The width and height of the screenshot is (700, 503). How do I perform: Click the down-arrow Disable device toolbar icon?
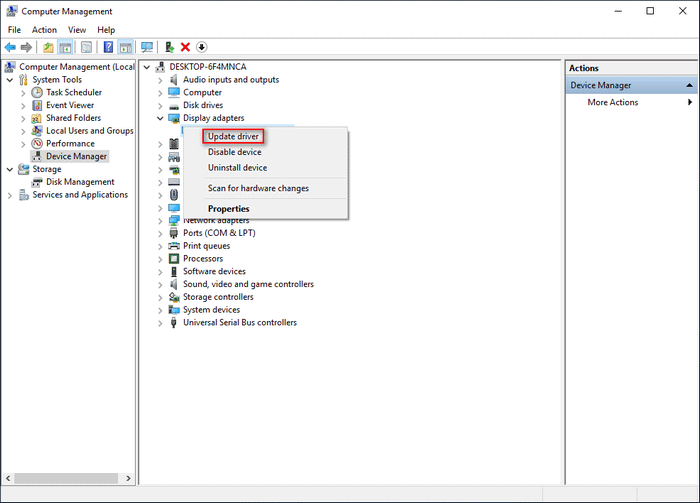[202, 47]
